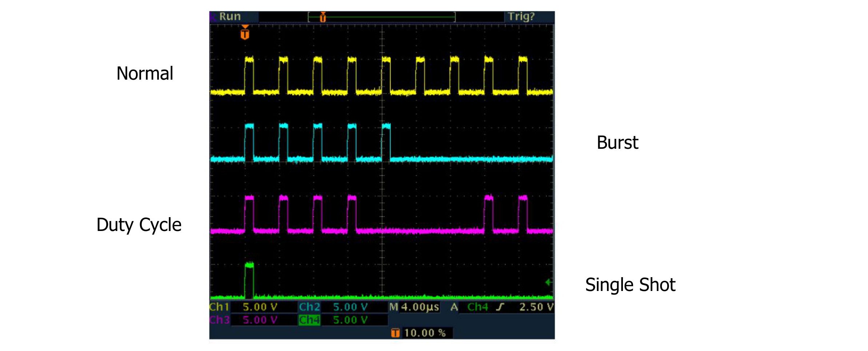
Task: Click the Ch1 5.00 V scale readout
Action: point(260,307)
